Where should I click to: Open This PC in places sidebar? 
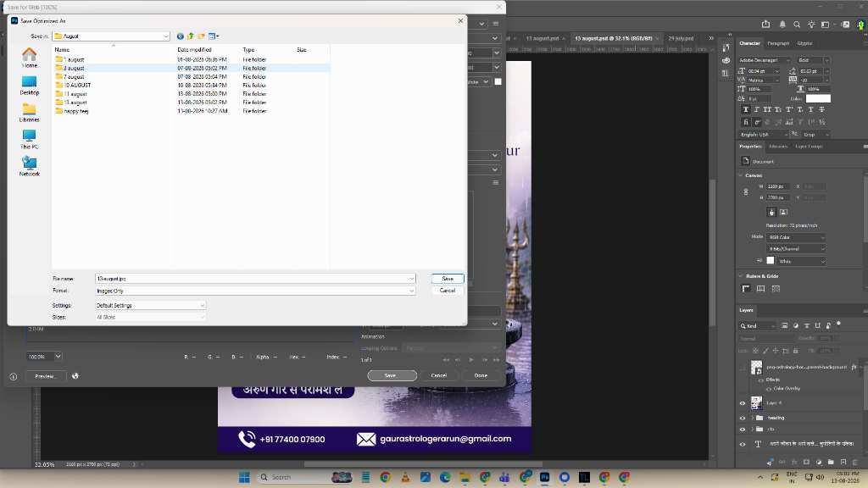[x=30, y=140]
